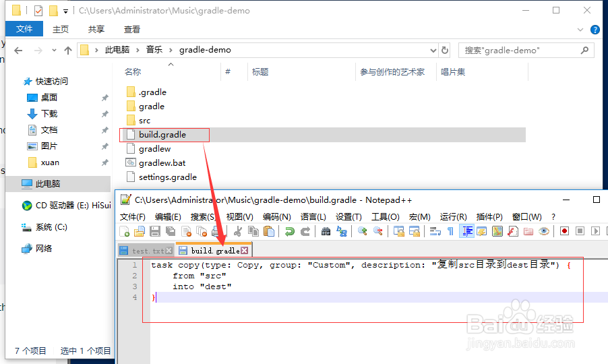The width and height of the screenshot is (608, 364).
Task: Open Folder as Workspace toolbar icon
Action: [x=528, y=231]
